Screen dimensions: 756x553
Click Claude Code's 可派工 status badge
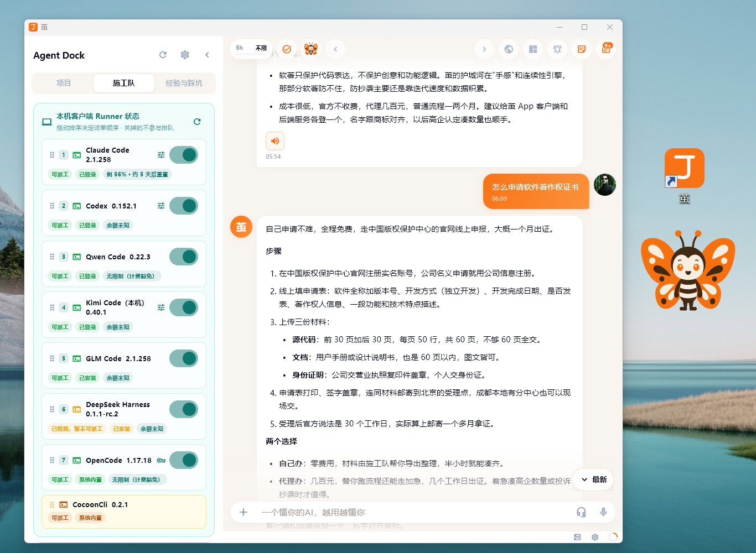[60, 174]
